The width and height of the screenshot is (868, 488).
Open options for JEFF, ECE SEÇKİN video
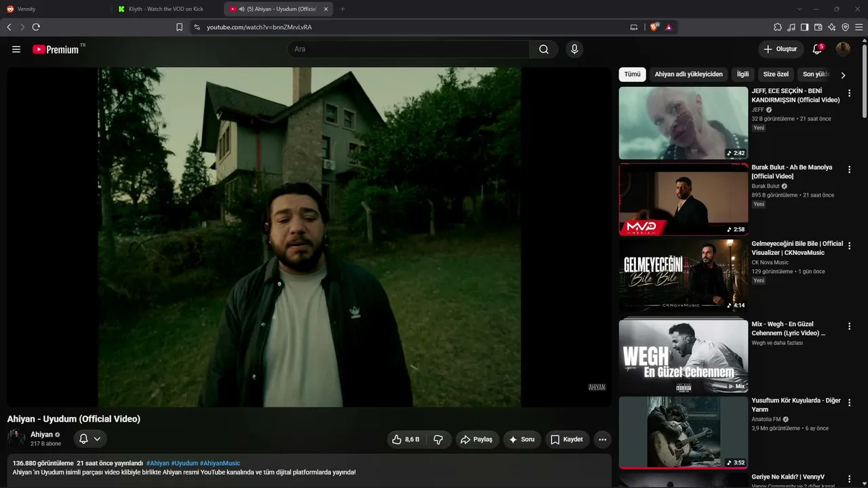(x=849, y=94)
